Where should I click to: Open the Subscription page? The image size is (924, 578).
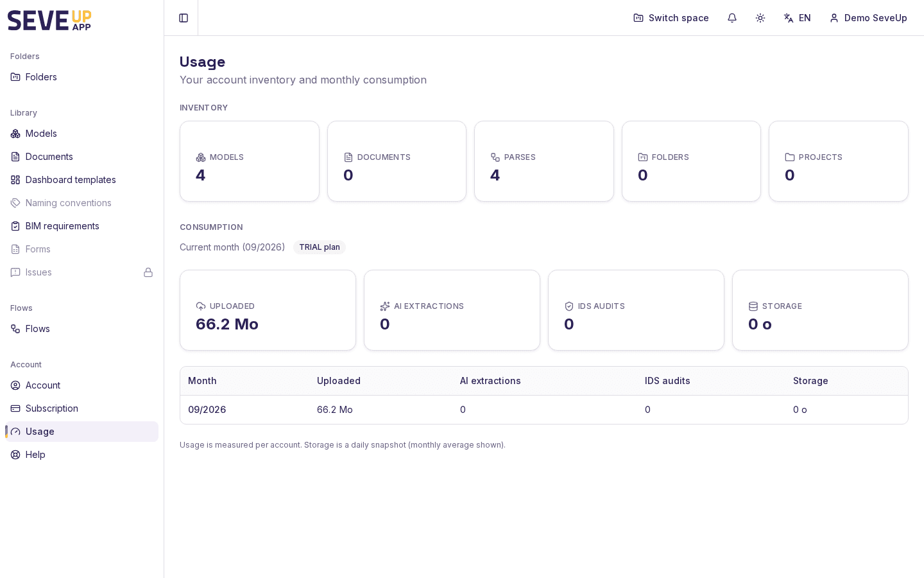tap(81, 408)
